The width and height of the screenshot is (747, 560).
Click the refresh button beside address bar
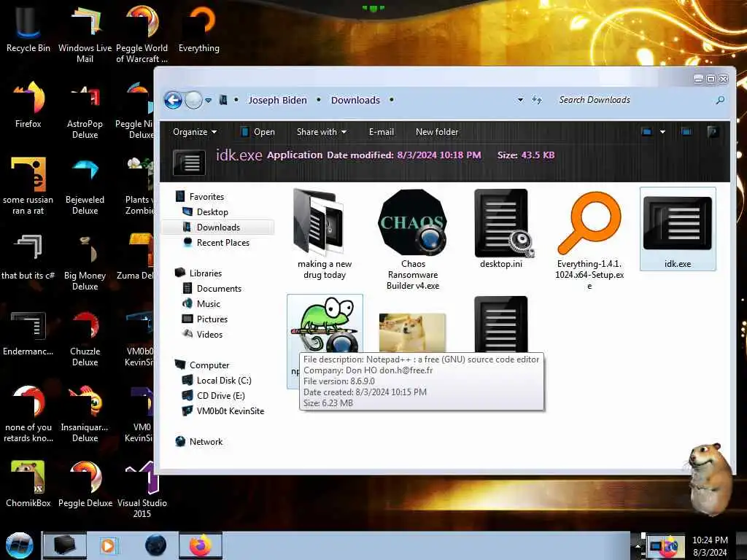(x=536, y=99)
